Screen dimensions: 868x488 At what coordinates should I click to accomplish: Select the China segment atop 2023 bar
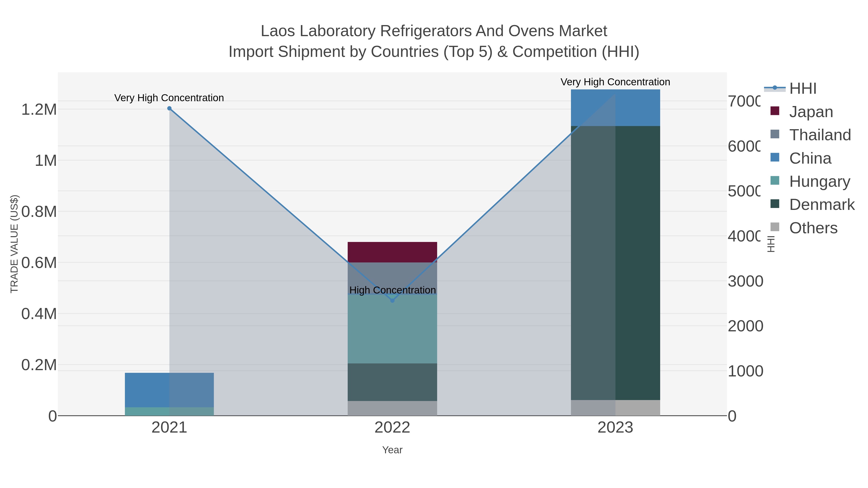point(615,108)
